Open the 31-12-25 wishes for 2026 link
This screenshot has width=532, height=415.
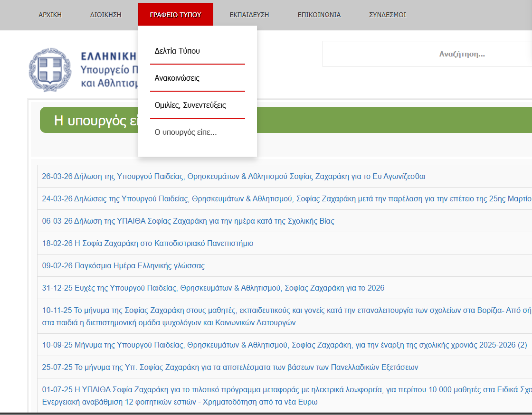tap(213, 288)
